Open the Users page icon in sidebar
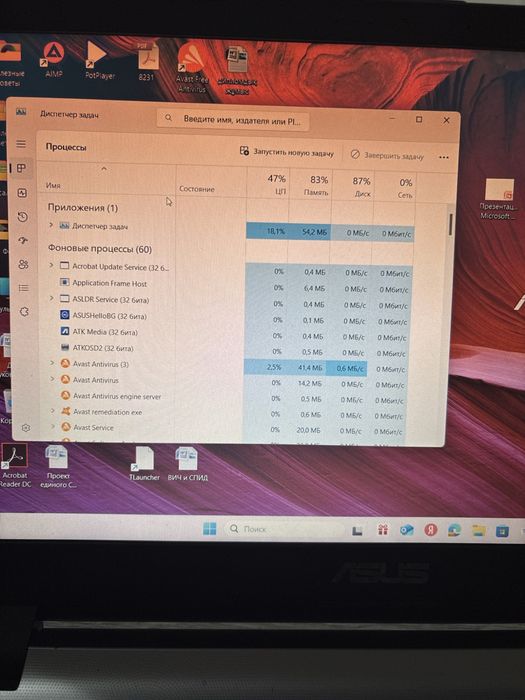The width and height of the screenshot is (525, 700). 24,264
